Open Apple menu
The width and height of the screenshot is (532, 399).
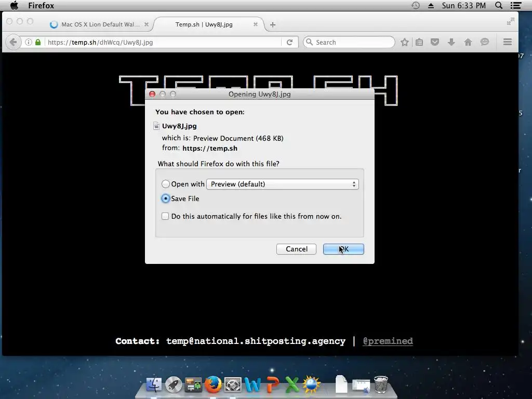tap(14, 5)
